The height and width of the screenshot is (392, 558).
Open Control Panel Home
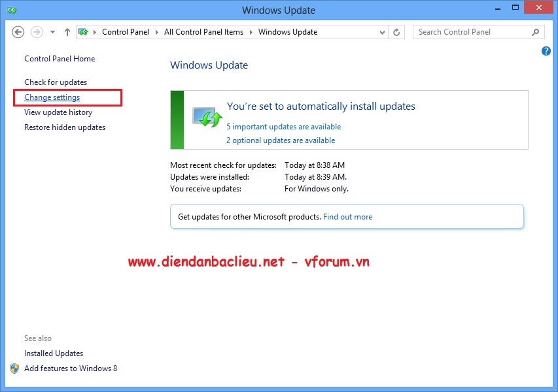coord(60,59)
